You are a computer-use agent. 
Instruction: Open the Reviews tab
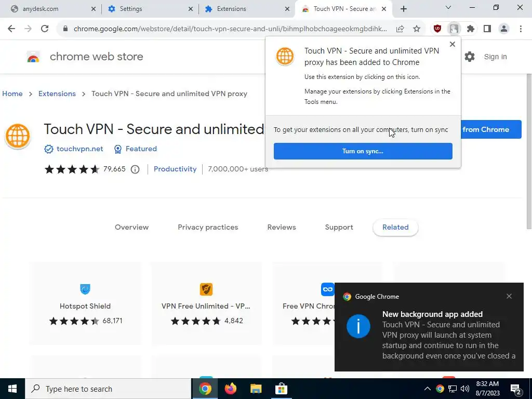pos(282,228)
